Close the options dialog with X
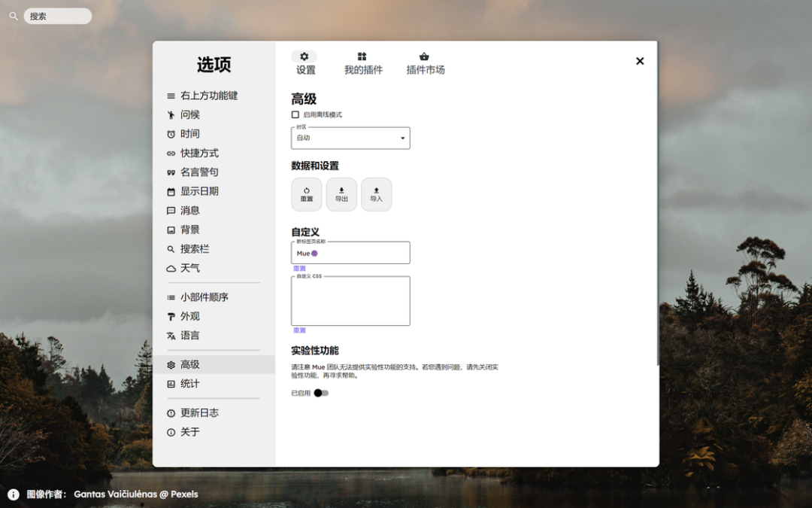This screenshot has height=508, width=812. pyautogui.click(x=640, y=61)
